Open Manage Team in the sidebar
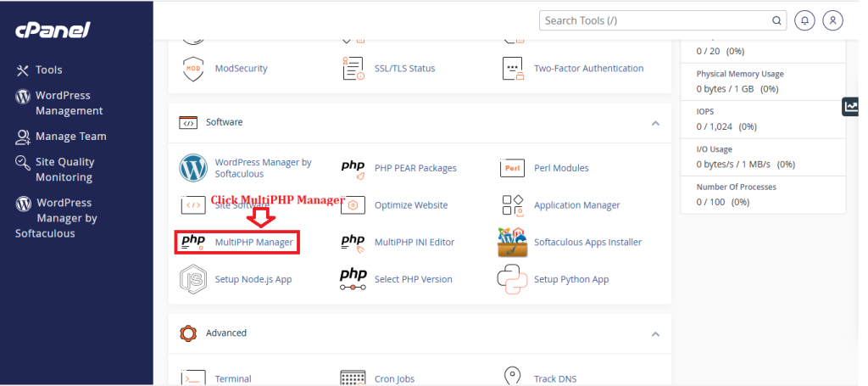The width and height of the screenshot is (868, 386). pyautogui.click(x=61, y=137)
